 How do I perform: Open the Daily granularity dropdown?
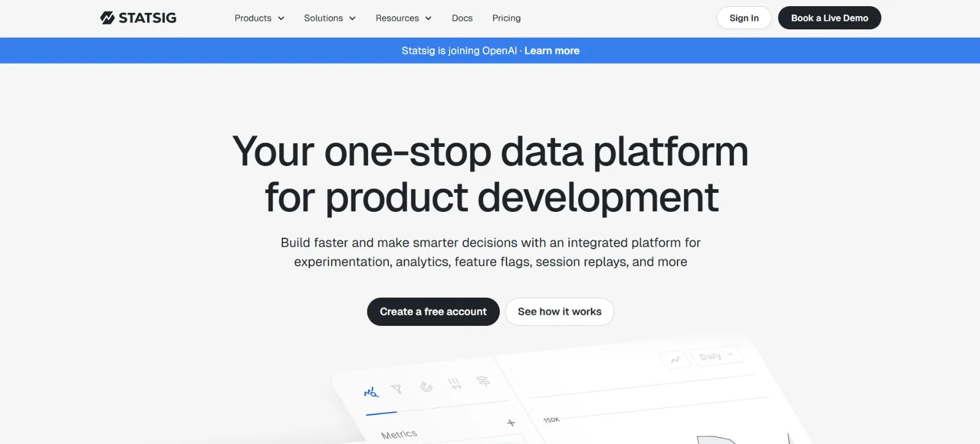pos(716,356)
